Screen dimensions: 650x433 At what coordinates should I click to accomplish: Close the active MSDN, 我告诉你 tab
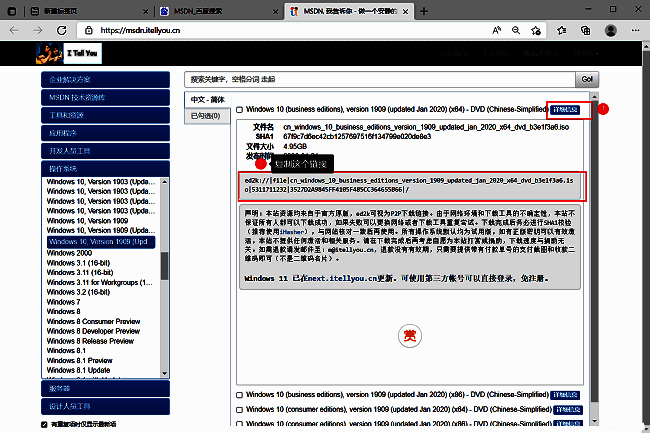[x=405, y=12]
